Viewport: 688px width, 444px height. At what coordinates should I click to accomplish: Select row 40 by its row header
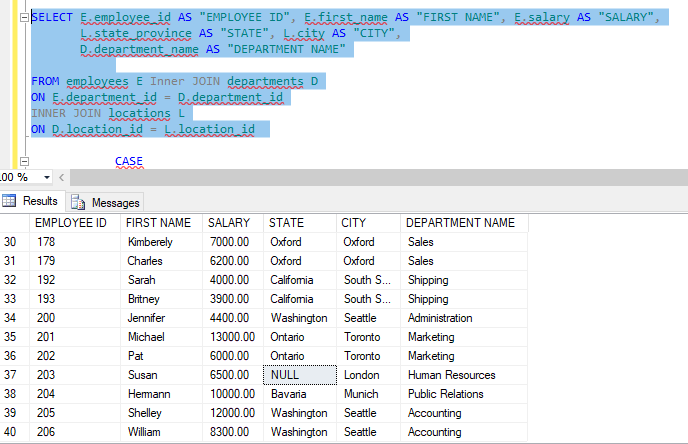tap(14, 432)
